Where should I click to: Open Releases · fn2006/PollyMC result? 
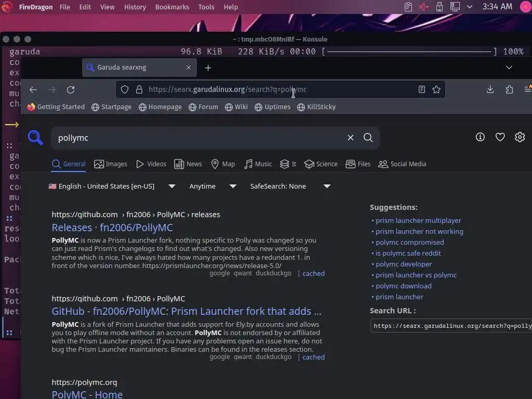tap(112, 228)
